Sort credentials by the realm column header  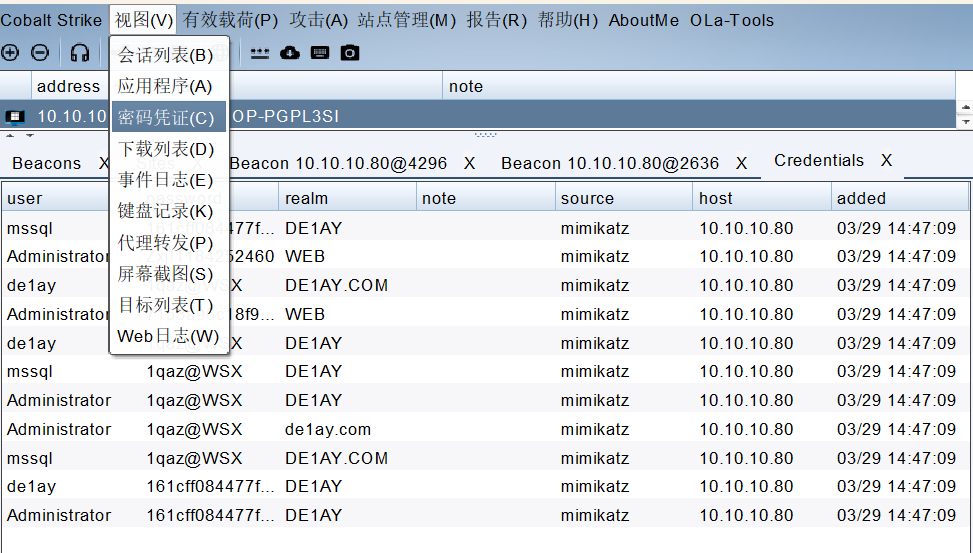[x=348, y=198]
